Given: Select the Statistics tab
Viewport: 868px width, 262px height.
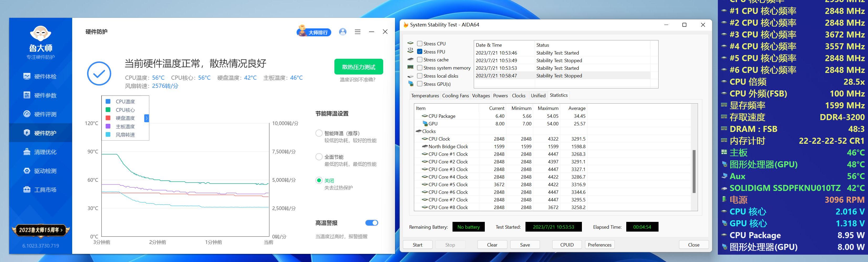Looking at the screenshot, I should [559, 95].
